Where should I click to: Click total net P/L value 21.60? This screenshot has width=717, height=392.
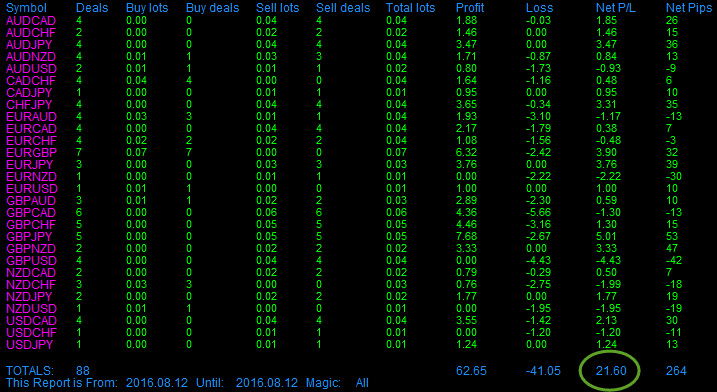tap(611, 371)
